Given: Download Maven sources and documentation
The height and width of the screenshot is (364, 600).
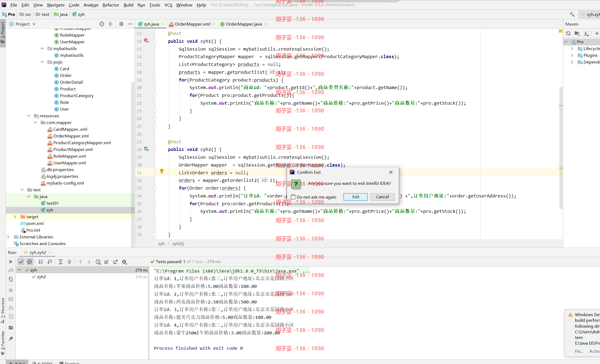Looking at the screenshot, I should [586, 33].
